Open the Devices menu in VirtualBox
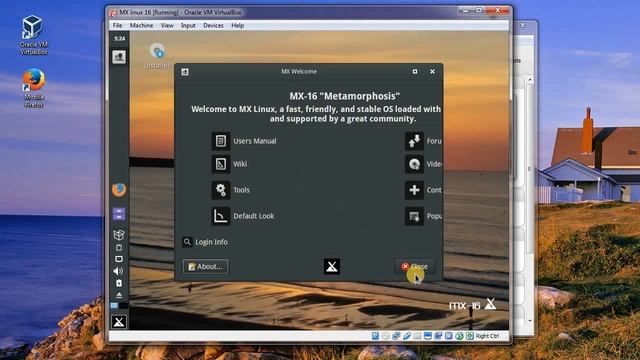640x360 pixels. click(x=213, y=25)
